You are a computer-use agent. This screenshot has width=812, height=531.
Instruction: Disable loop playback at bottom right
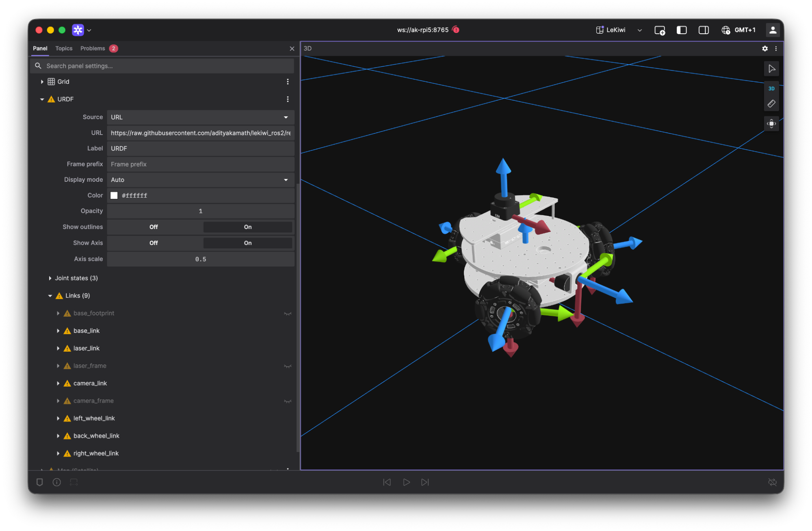[x=772, y=482]
